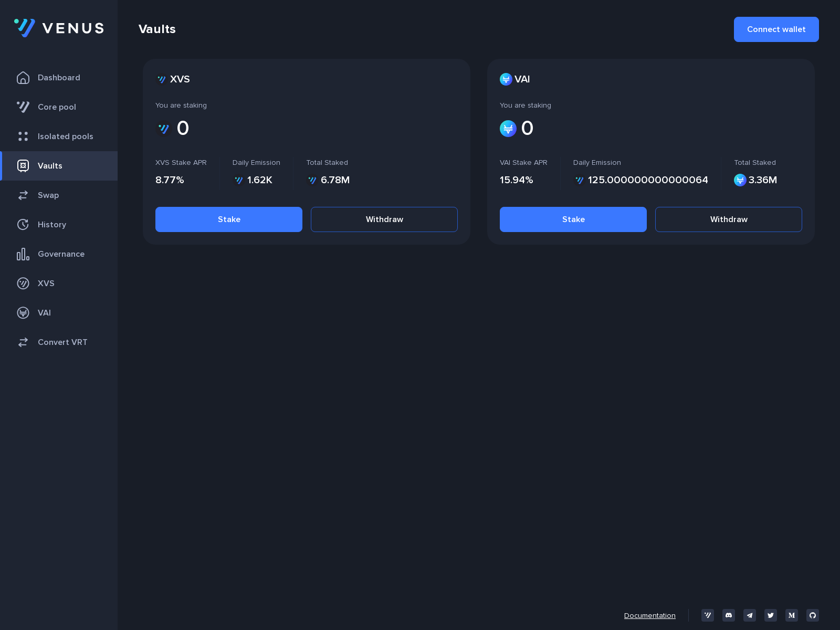Click the 125.000000000000064 emission value

pyautogui.click(x=648, y=180)
